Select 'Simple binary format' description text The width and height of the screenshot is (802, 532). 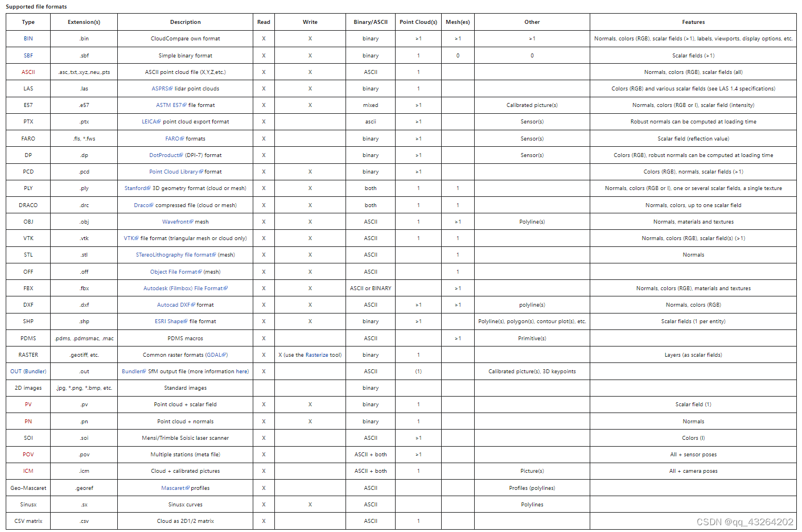click(186, 56)
